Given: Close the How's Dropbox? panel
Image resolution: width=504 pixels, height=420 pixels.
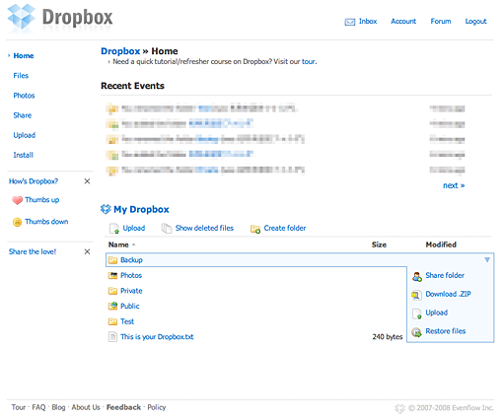Looking at the screenshot, I should pyautogui.click(x=87, y=181).
